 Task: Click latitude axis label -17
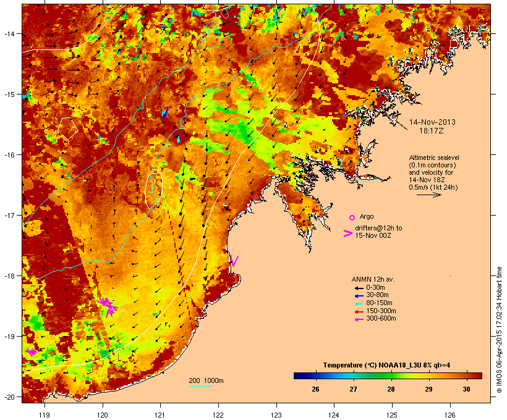pos(9,216)
